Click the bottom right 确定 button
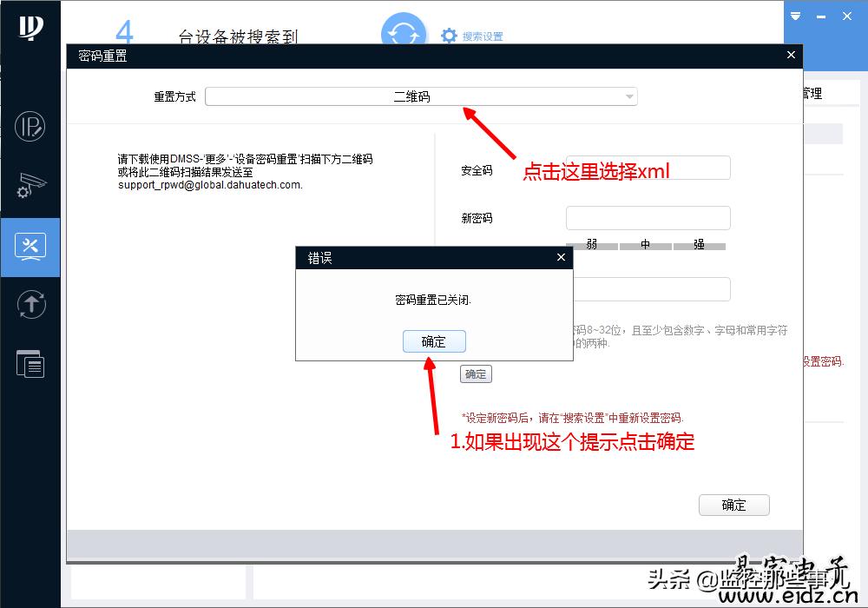The height and width of the screenshot is (608, 868). click(733, 505)
